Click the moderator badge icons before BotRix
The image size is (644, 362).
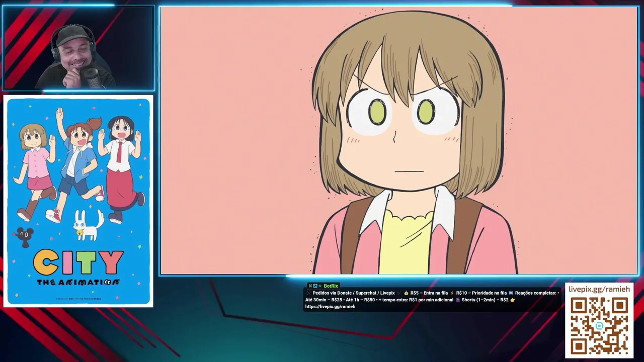[x=315, y=286]
